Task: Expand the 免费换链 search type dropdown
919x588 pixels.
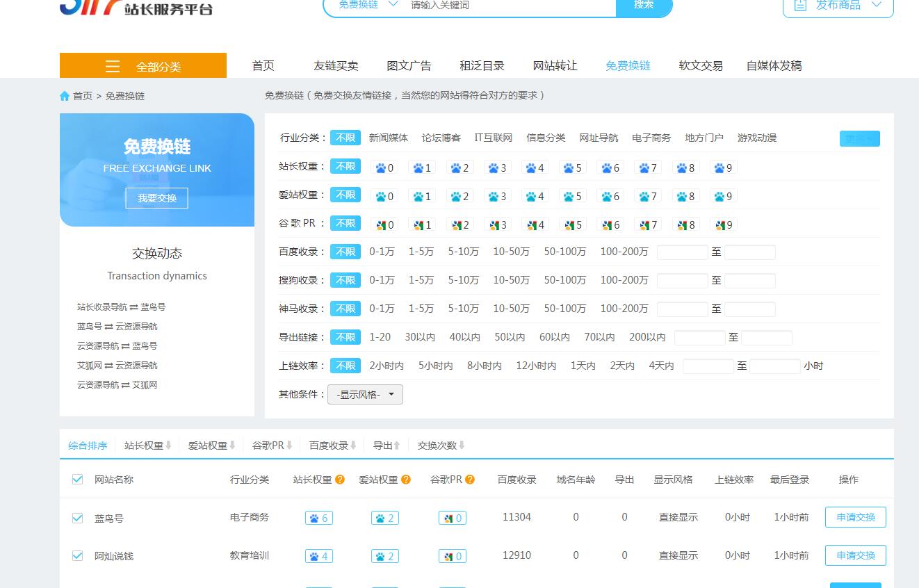Action: pyautogui.click(x=368, y=5)
